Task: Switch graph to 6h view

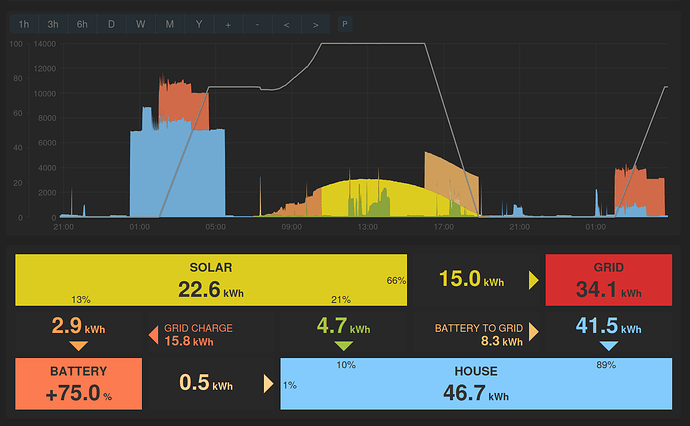Action: coord(82,24)
